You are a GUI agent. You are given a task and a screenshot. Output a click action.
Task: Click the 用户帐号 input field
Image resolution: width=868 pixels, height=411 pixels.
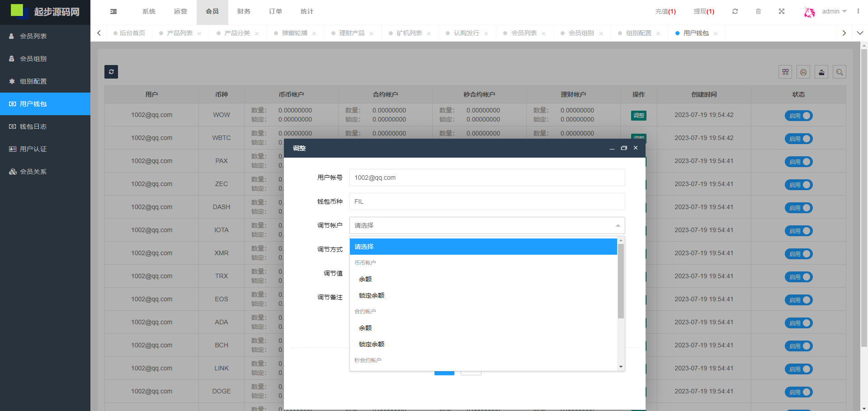(487, 177)
